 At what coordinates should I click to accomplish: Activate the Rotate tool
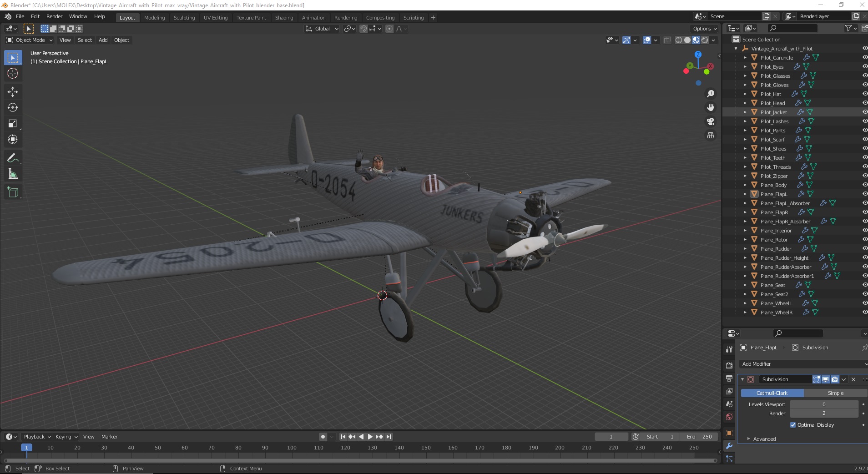point(13,107)
